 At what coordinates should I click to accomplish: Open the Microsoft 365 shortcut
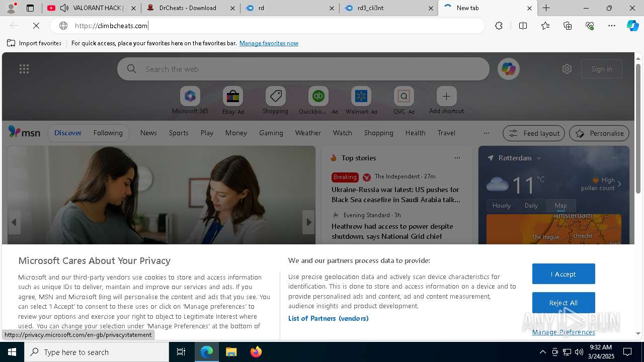click(190, 101)
